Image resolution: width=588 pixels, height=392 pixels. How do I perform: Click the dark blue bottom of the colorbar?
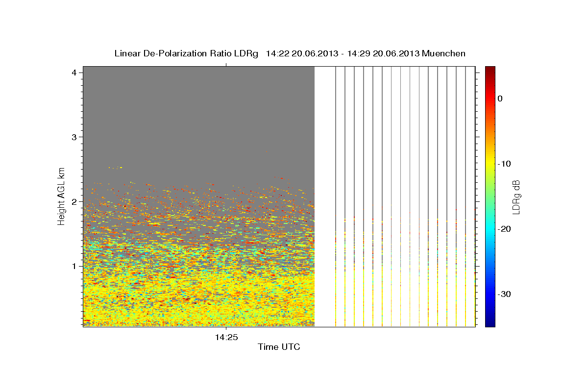coord(490,322)
